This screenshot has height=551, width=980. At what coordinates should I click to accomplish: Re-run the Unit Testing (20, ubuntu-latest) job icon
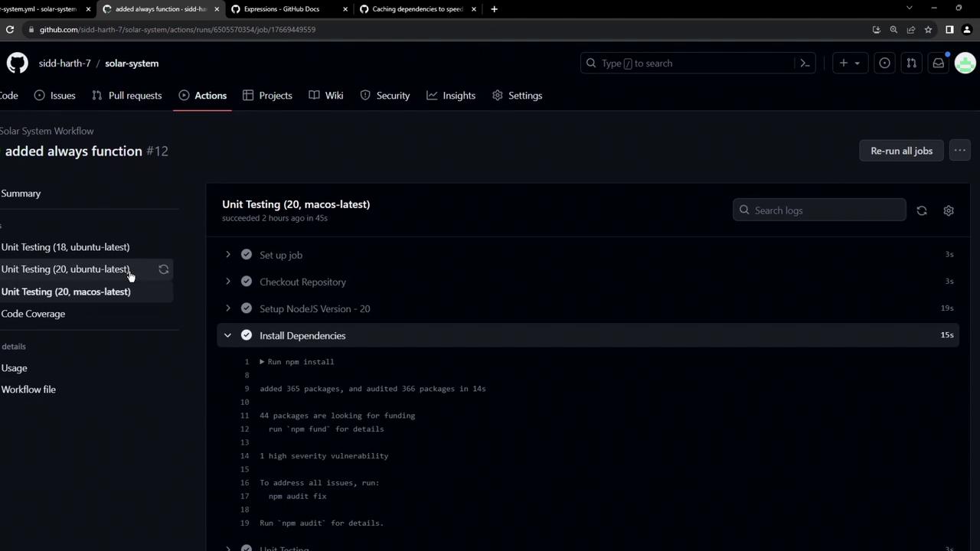coord(163,269)
